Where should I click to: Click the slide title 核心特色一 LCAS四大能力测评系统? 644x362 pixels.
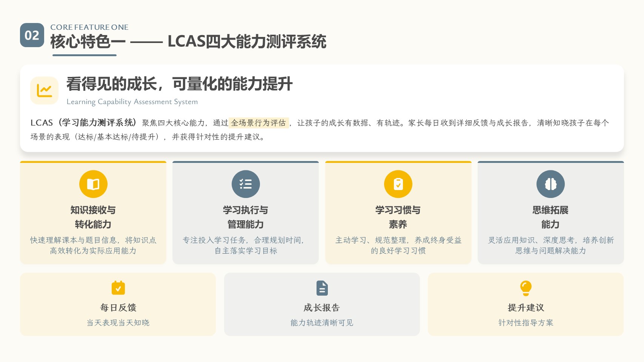pos(188,41)
